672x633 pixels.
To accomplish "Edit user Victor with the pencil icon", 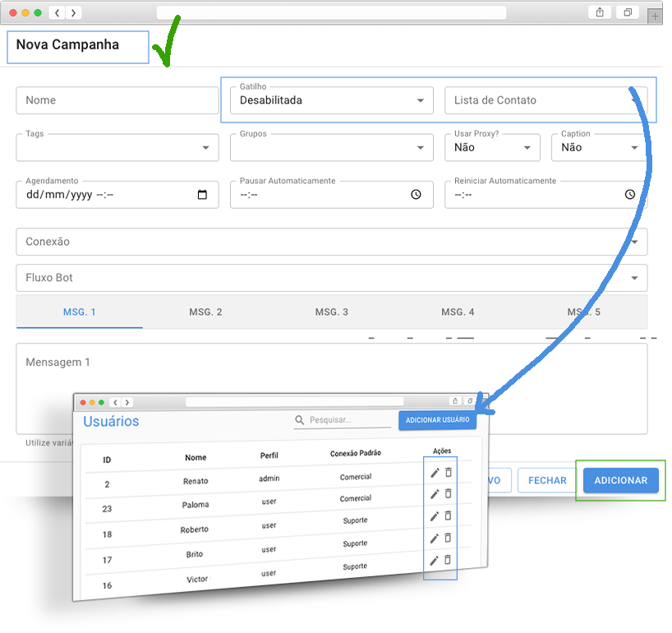I will pos(434,561).
